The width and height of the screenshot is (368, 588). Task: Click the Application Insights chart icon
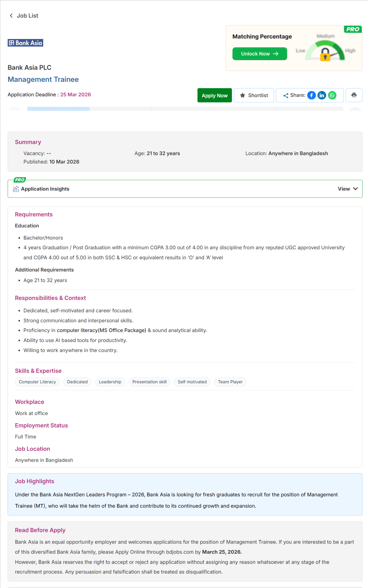16,189
